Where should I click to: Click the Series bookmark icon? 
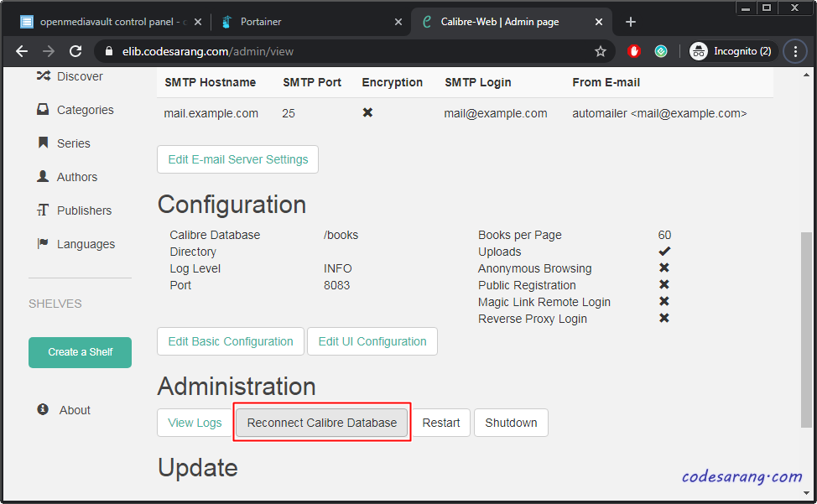pos(44,143)
